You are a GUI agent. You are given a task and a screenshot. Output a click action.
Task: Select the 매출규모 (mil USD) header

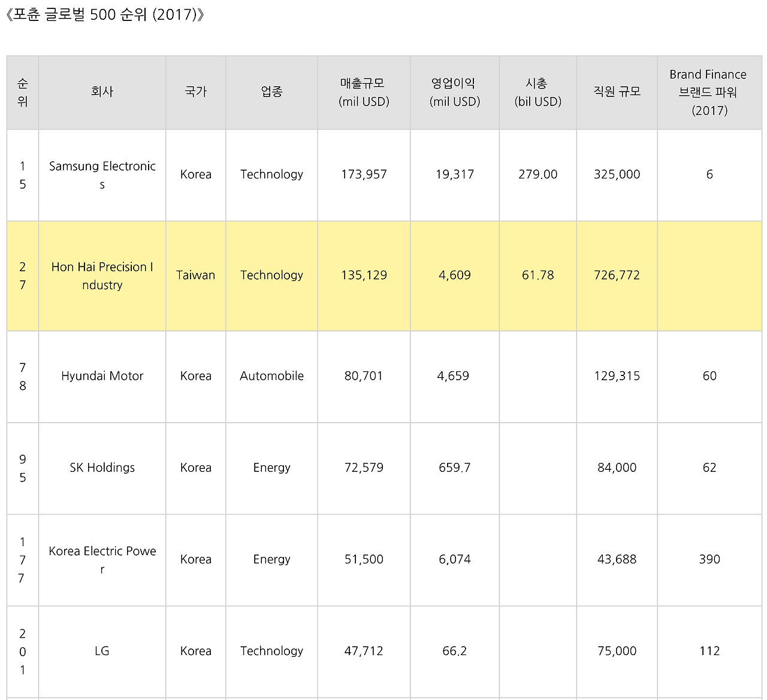tap(364, 93)
